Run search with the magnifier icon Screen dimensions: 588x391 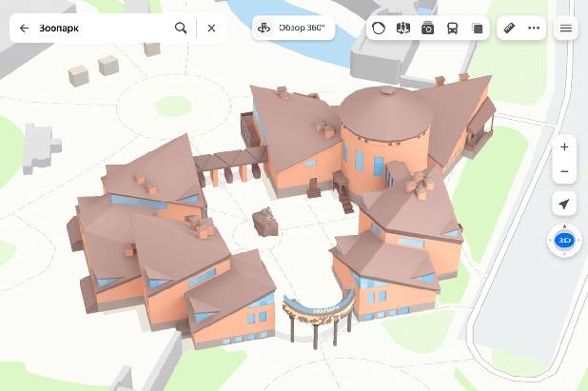[x=181, y=29]
